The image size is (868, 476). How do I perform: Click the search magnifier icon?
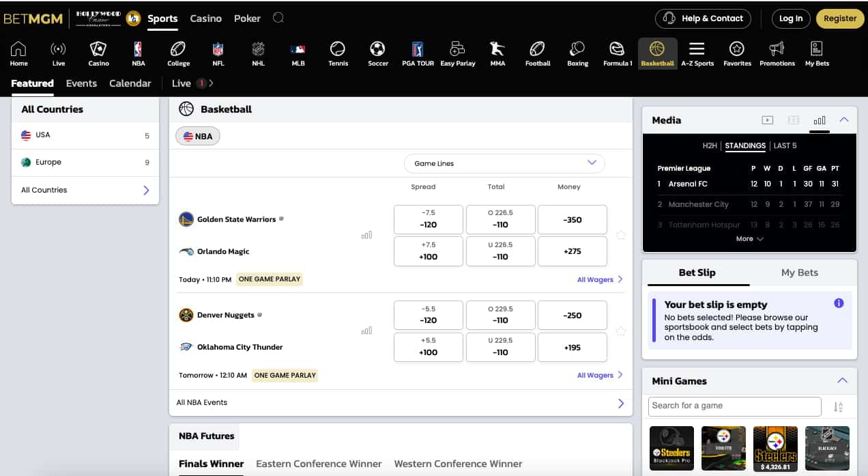[x=278, y=18]
